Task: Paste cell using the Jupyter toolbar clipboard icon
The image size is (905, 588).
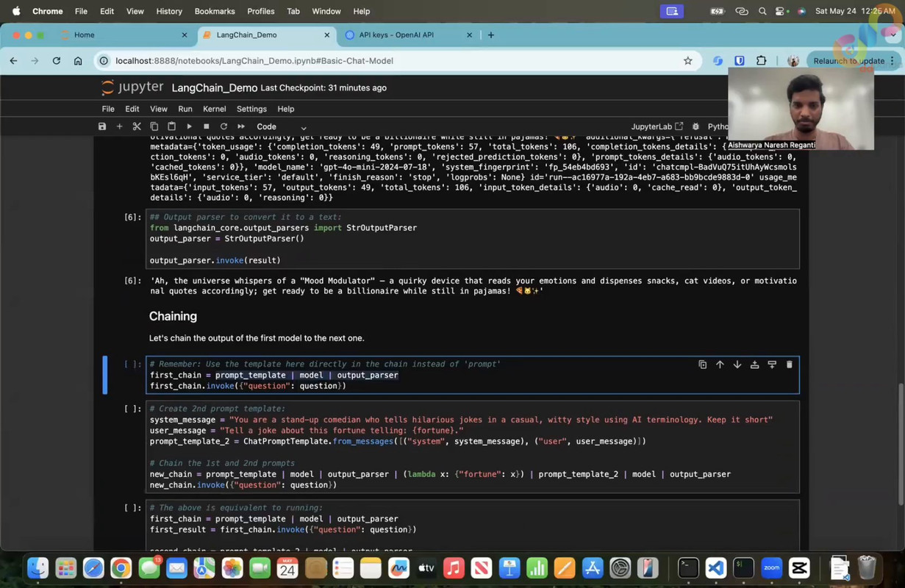Action: click(x=171, y=126)
